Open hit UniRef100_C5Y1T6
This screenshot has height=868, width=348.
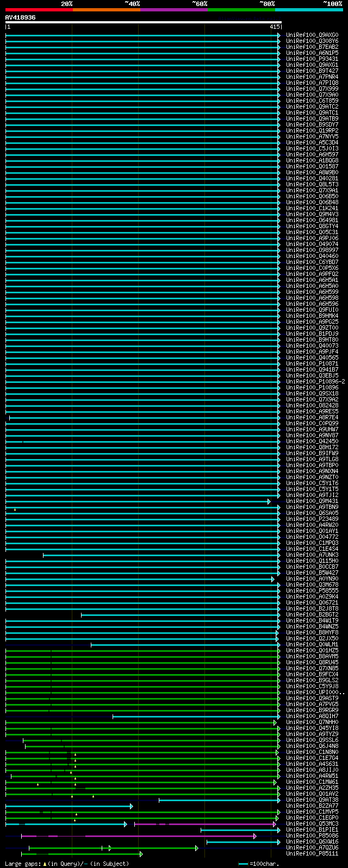[x=312, y=483]
